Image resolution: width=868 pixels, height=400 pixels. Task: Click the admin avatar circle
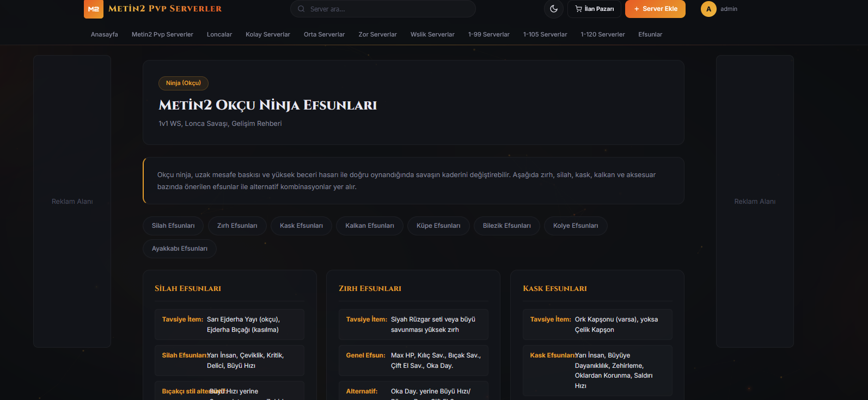coord(708,9)
